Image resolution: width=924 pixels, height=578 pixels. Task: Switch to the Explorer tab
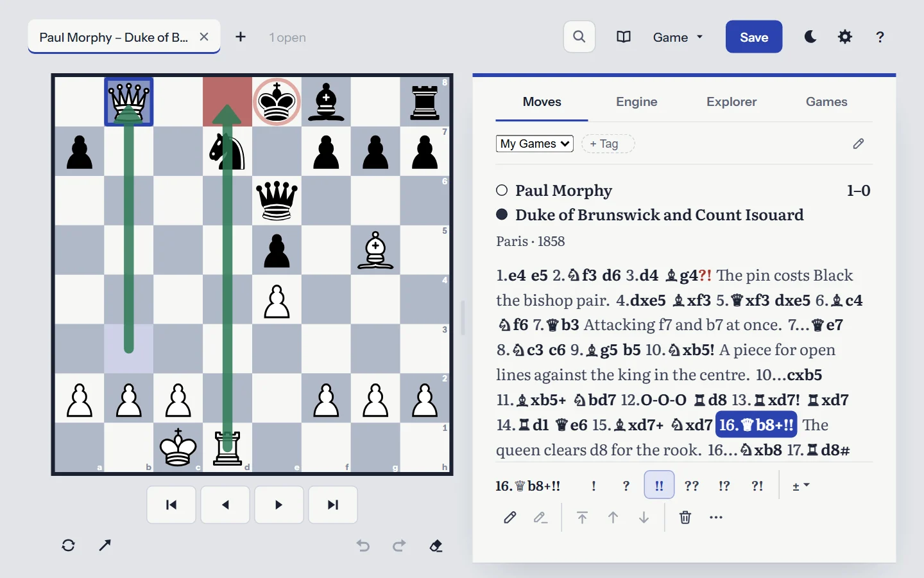click(x=732, y=101)
